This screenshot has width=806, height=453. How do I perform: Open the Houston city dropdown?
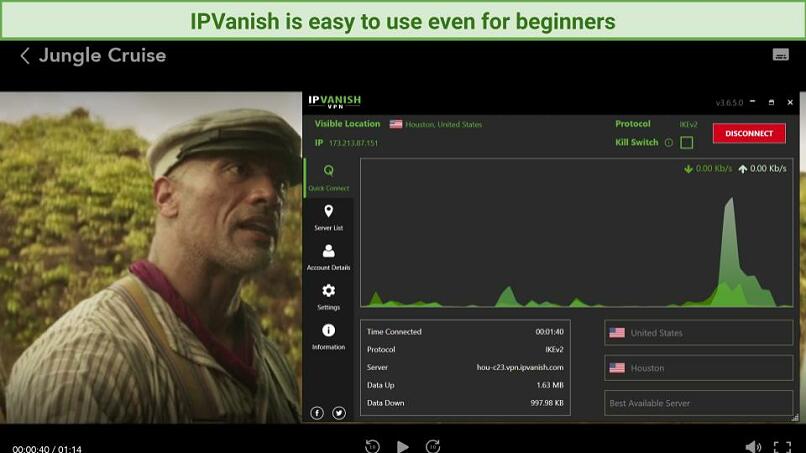tap(699, 368)
